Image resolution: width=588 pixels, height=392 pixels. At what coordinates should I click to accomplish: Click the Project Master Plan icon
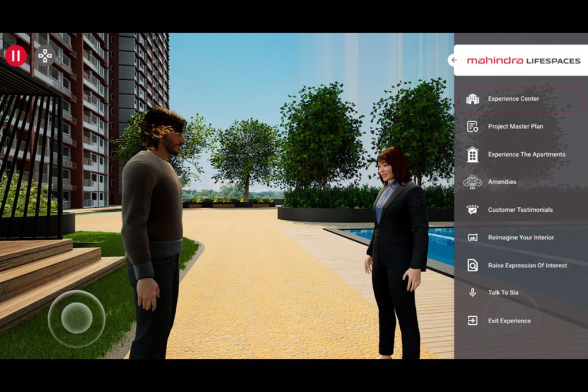[x=473, y=126]
